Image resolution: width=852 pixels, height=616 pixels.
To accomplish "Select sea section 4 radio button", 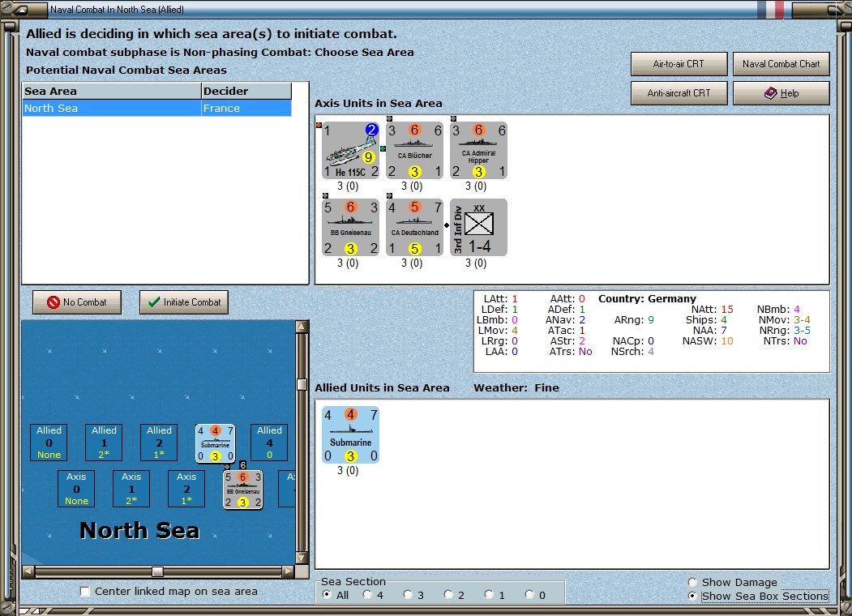I will tap(367, 595).
